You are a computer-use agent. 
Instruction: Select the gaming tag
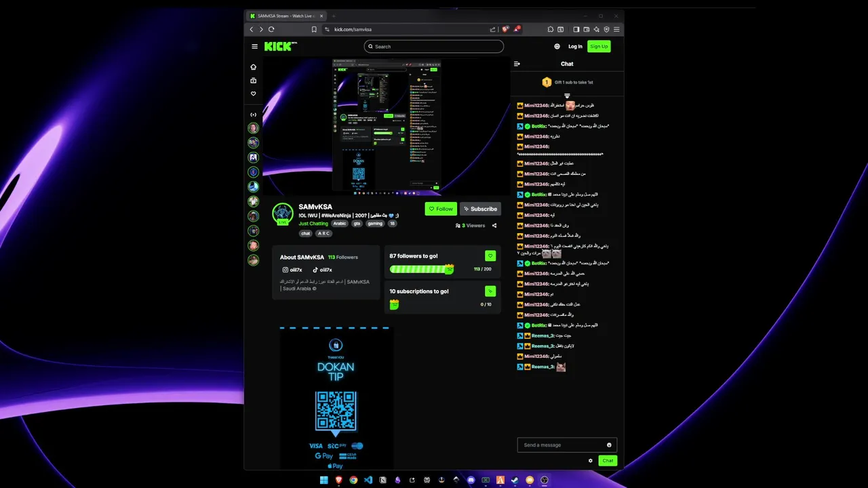tap(375, 224)
